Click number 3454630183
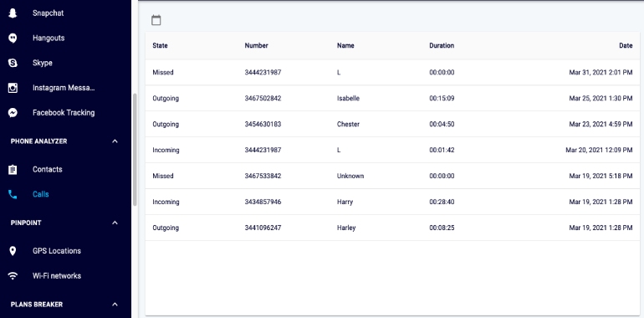 pyautogui.click(x=263, y=124)
